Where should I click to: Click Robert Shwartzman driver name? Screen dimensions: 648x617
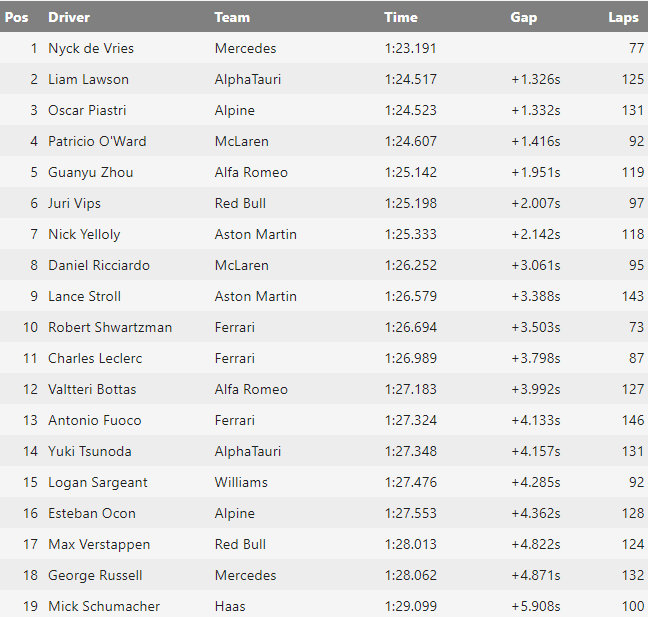(110, 327)
